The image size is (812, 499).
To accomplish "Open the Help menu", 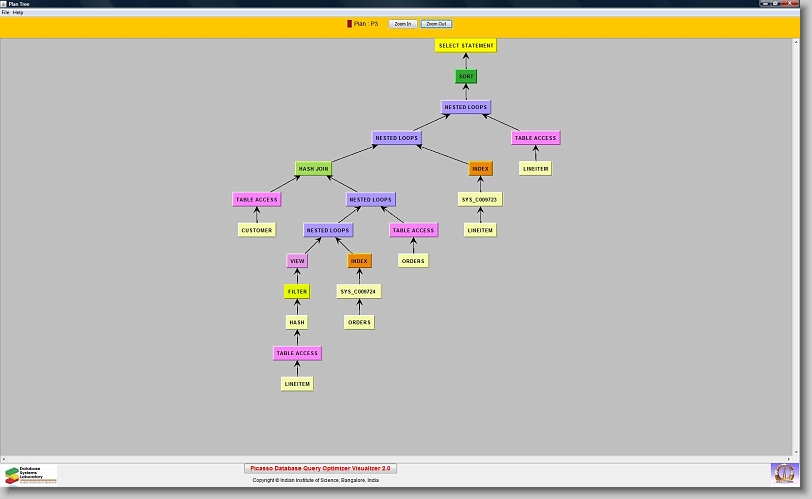I will click(18, 12).
